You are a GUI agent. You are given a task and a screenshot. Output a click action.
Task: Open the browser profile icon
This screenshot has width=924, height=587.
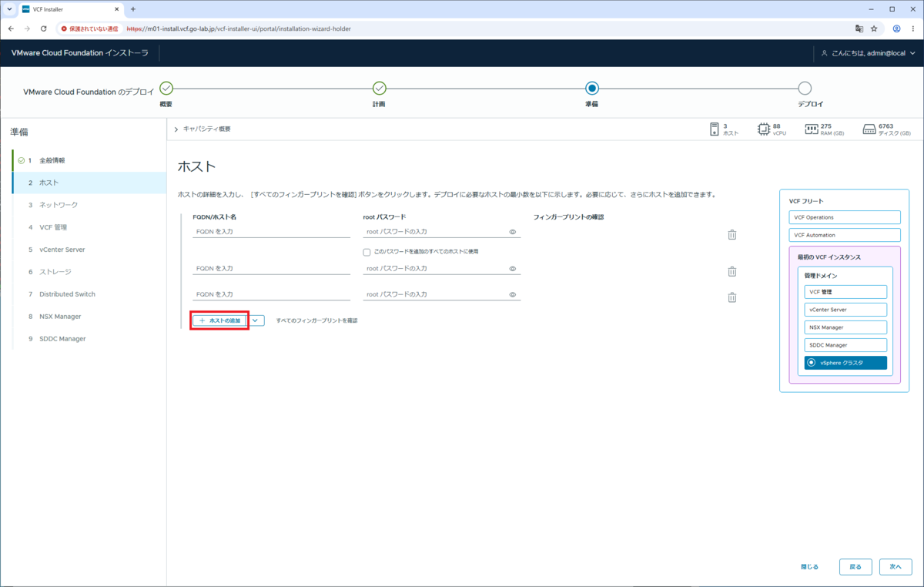click(897, 29)
